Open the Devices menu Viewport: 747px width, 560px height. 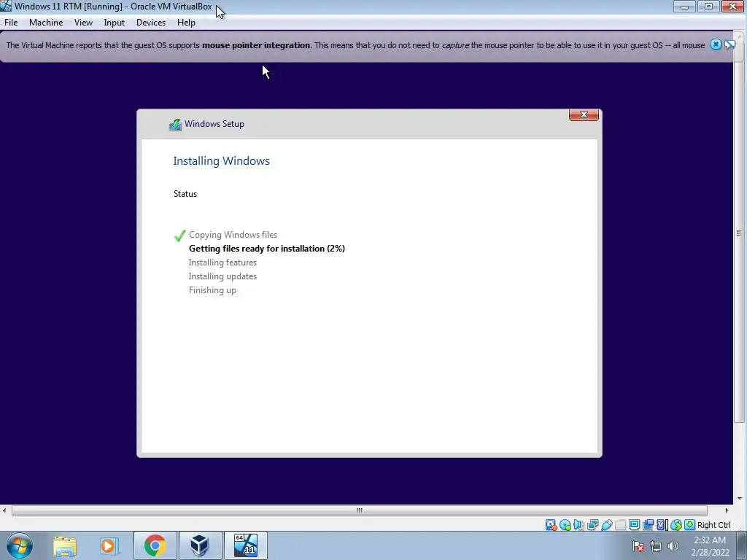tap(151, 23)
